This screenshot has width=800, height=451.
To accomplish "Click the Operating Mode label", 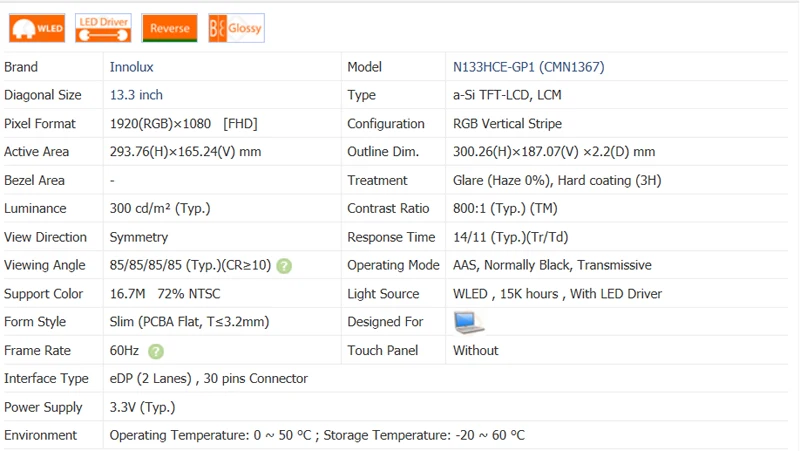I will [393, 265].
